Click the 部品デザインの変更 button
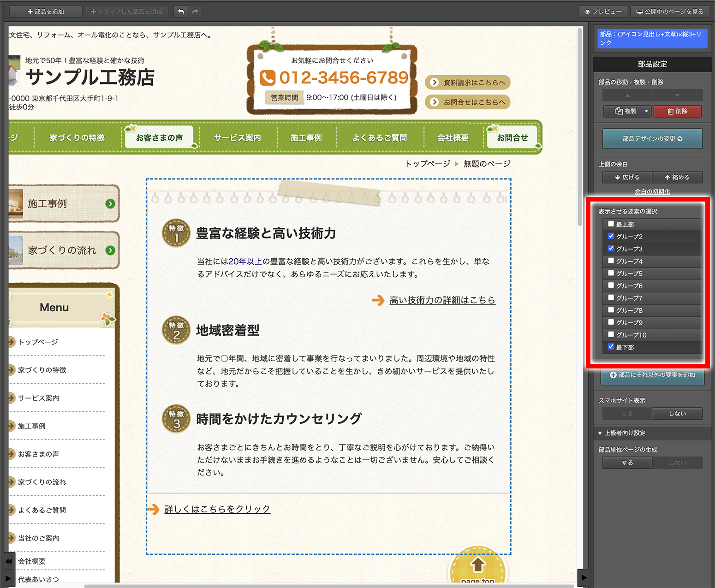 [652, 138]
